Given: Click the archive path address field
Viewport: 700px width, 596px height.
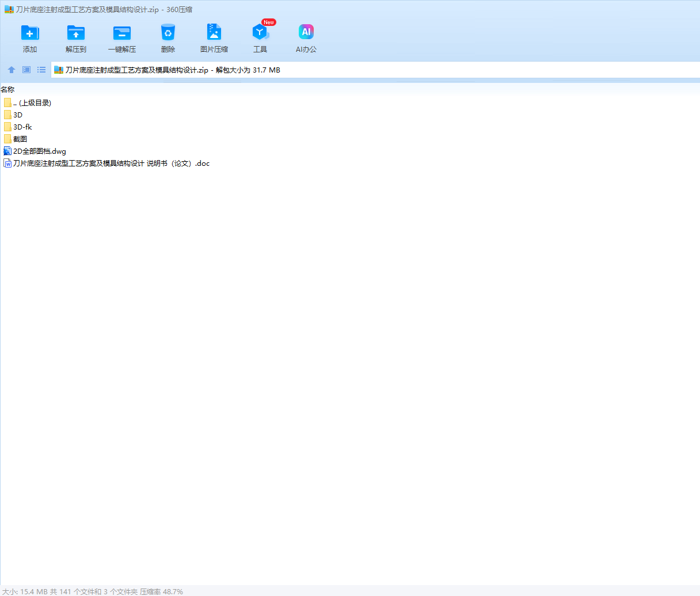Looking at the screenshot, I should [x=375, y=70].
